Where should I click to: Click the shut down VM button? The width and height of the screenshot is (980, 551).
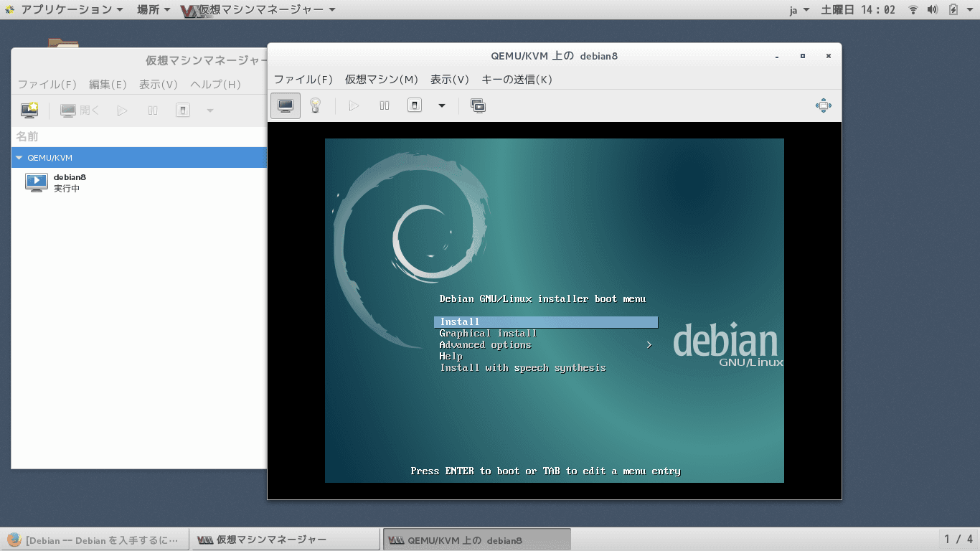[415, 105]
